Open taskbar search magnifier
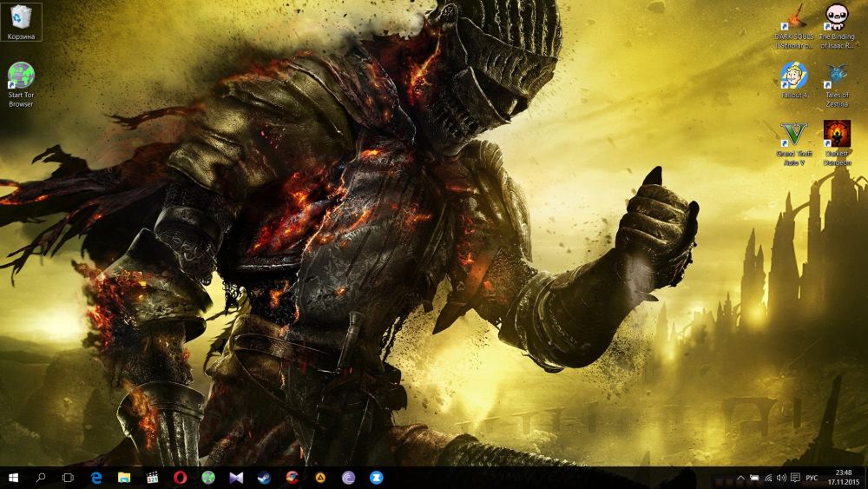The height and width of the screenshot is (489, 868). point(41,478)
